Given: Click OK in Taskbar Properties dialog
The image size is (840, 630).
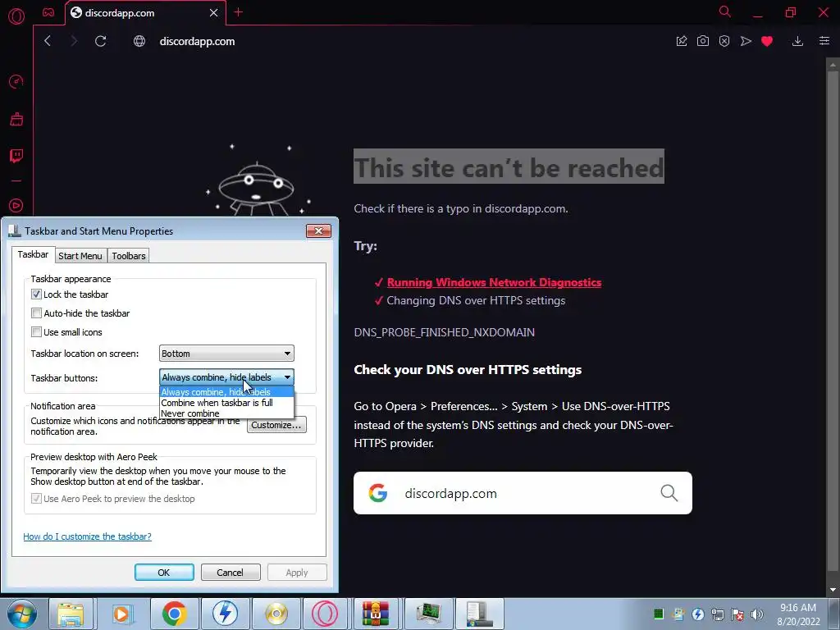Looking at the screenshot, I should [x=164, y=572].
